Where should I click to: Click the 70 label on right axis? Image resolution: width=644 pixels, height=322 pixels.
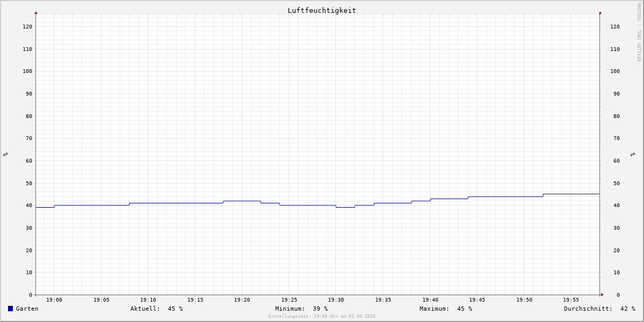[617, 138]
